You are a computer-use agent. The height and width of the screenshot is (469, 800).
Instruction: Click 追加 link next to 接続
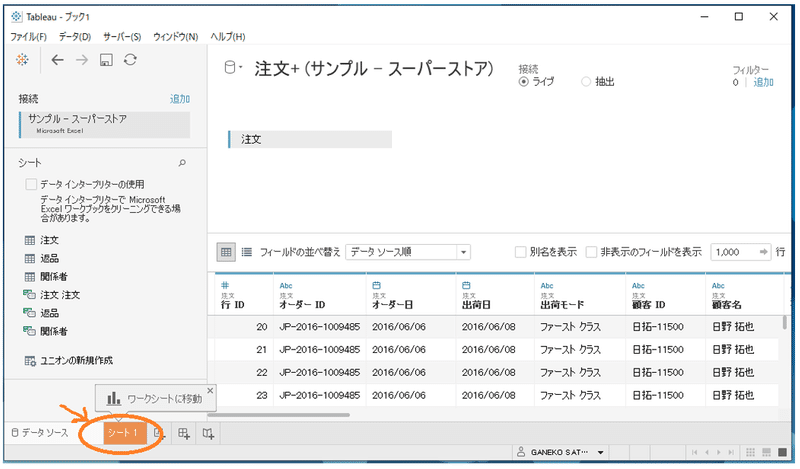pos(180,98)
